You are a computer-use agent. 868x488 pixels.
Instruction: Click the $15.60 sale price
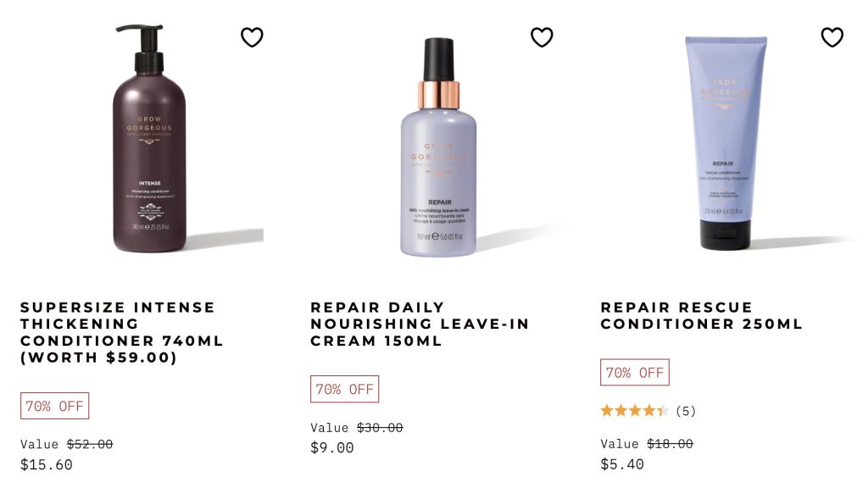tap(47, 465)
